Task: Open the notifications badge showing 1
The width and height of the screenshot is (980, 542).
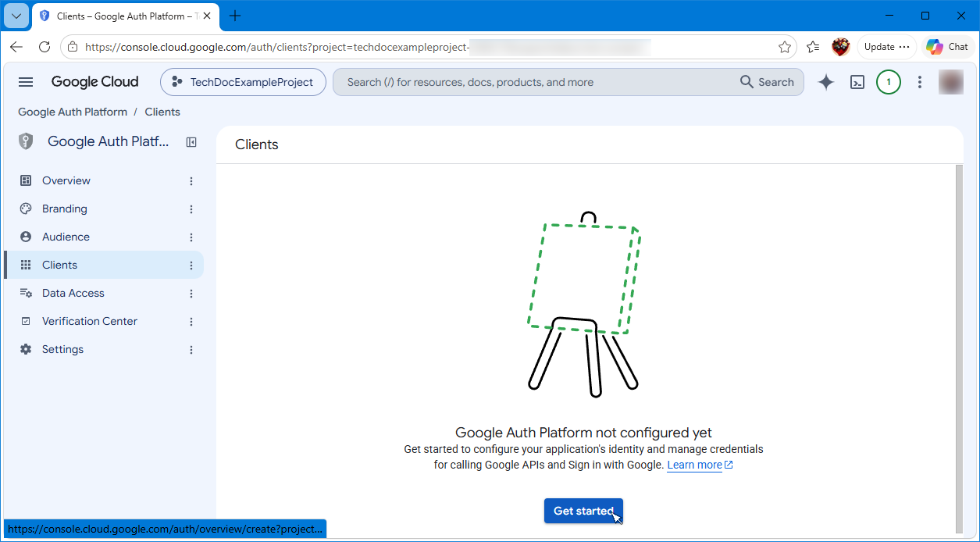Action: pyautogui.click(x=889, y=82)
